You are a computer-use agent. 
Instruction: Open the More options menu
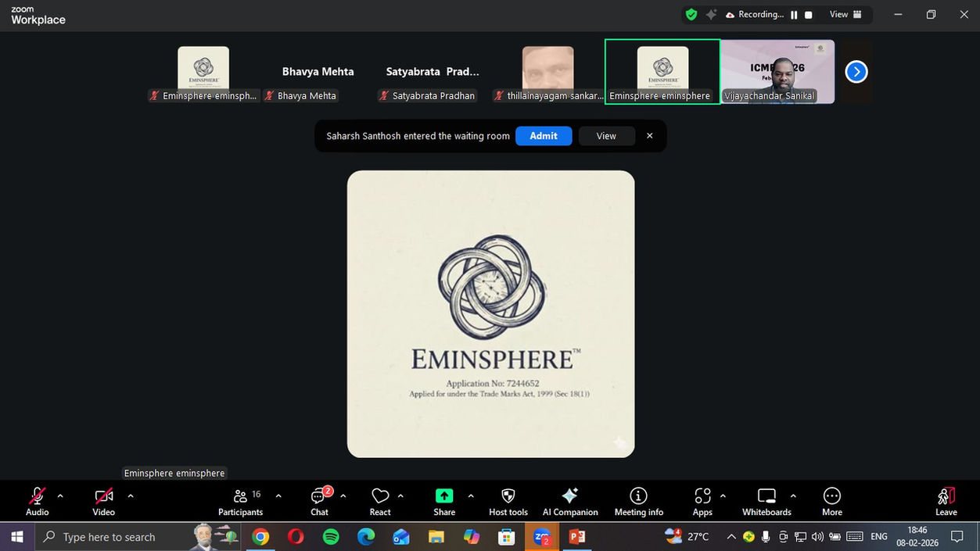pos(832,501)
